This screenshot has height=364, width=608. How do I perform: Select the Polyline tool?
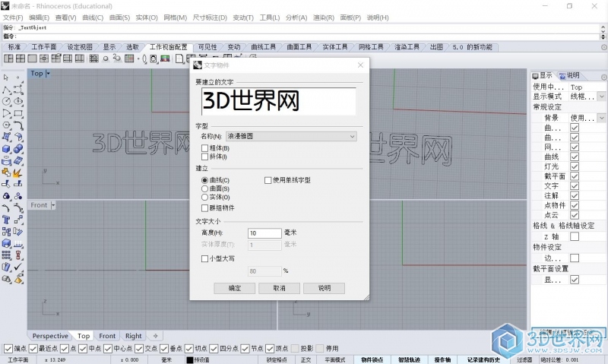(6, 90)
